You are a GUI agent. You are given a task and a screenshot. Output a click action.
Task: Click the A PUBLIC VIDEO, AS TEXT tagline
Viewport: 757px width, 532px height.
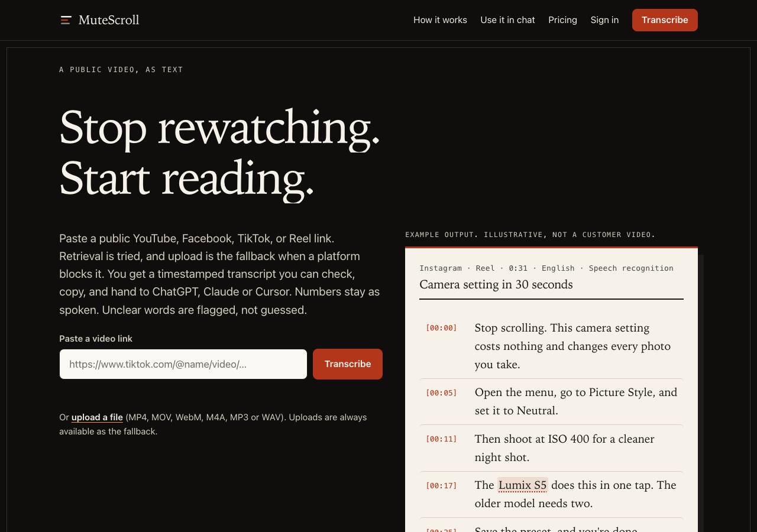121,70
